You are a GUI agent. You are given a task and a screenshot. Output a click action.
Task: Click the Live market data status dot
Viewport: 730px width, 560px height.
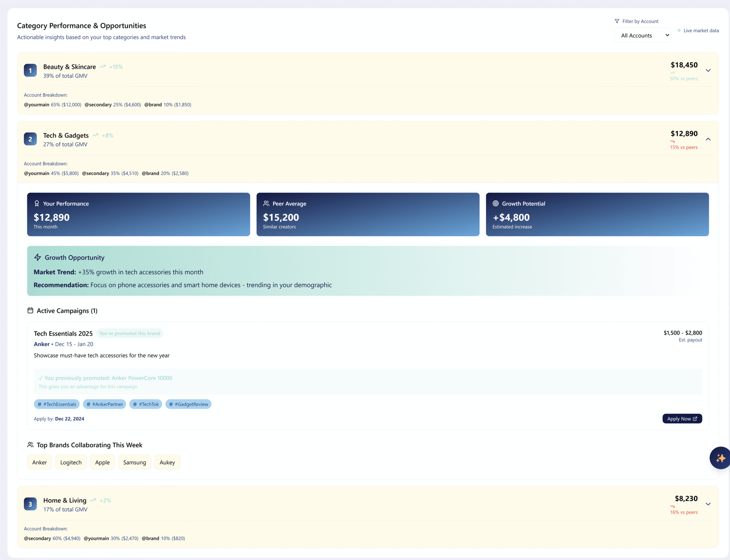tap(679, 31)
